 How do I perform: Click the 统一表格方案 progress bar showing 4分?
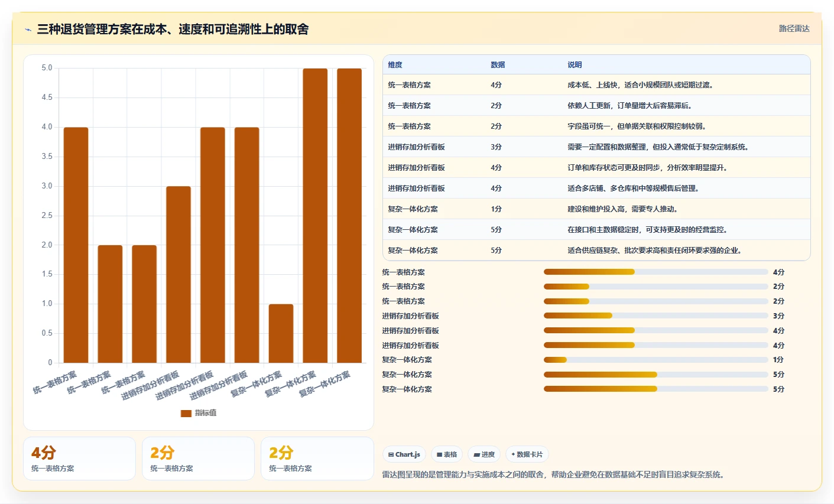(x=655, y=272)
